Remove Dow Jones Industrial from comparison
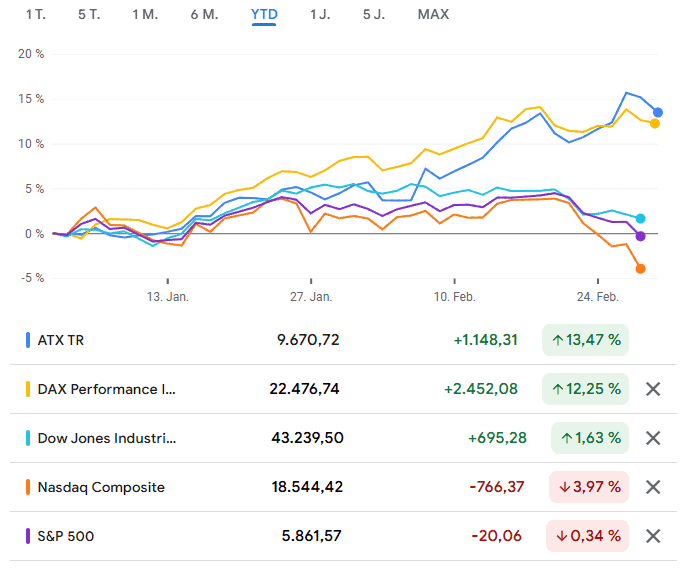 653,438
